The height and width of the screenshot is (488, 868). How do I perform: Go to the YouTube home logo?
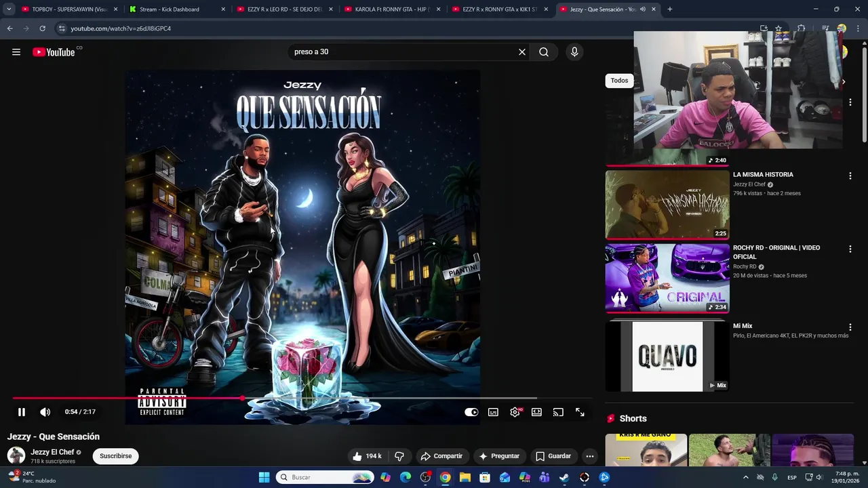pos(54,52)
